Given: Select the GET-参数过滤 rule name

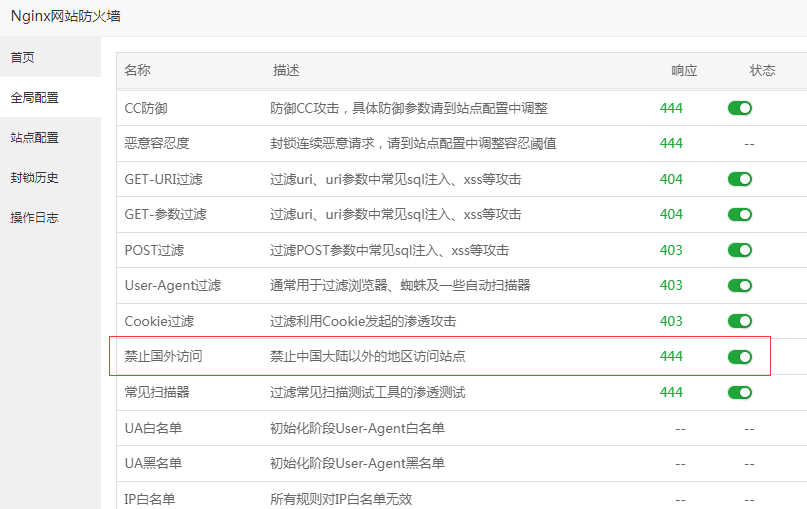Looking at the screenshot, I should (x=166, y=215).
